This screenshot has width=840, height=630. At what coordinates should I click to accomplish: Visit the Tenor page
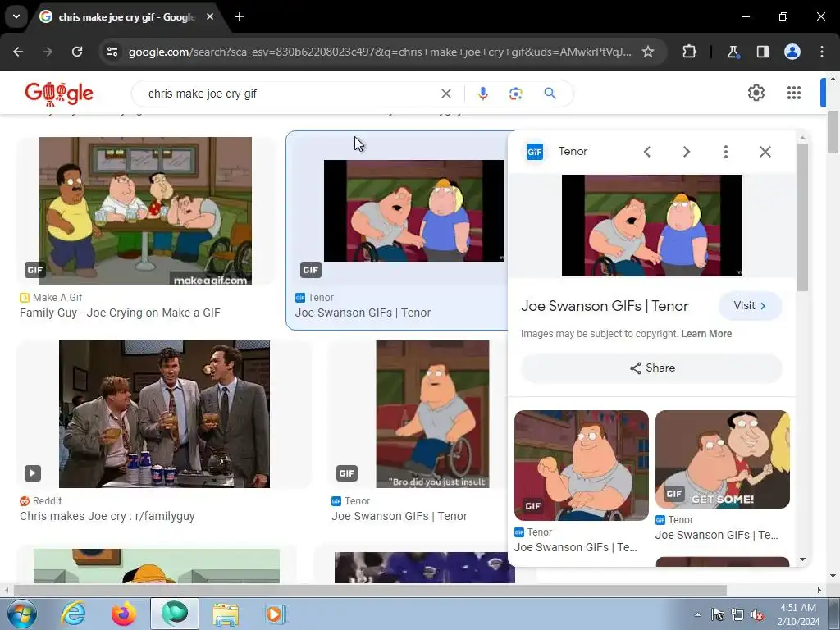750,306
